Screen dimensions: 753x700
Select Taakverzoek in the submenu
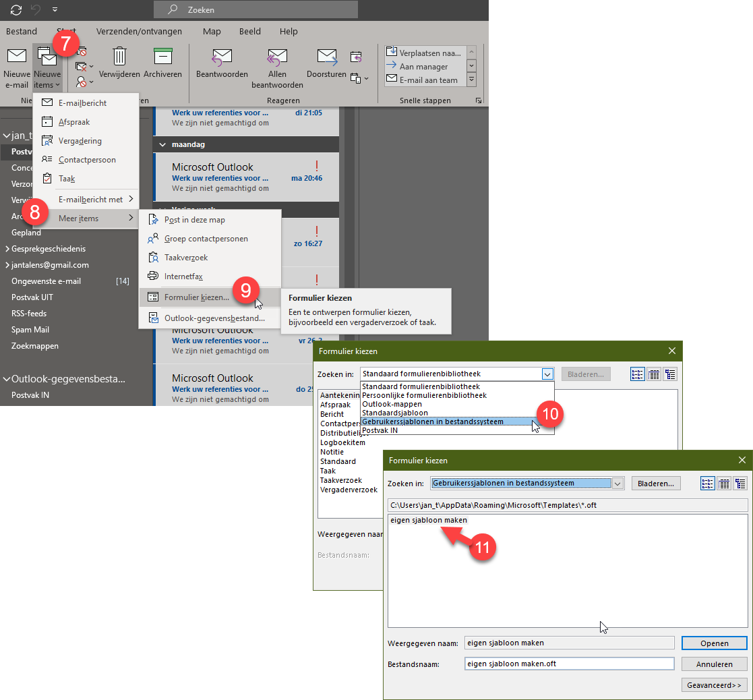tap(210, 258)
